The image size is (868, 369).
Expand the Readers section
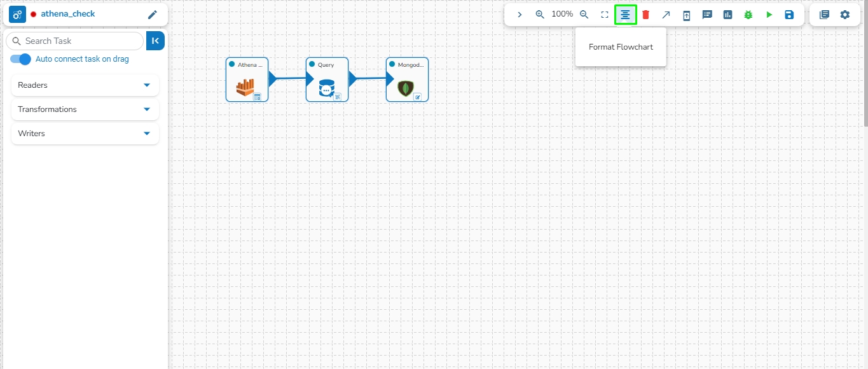[x=85, y=85]
